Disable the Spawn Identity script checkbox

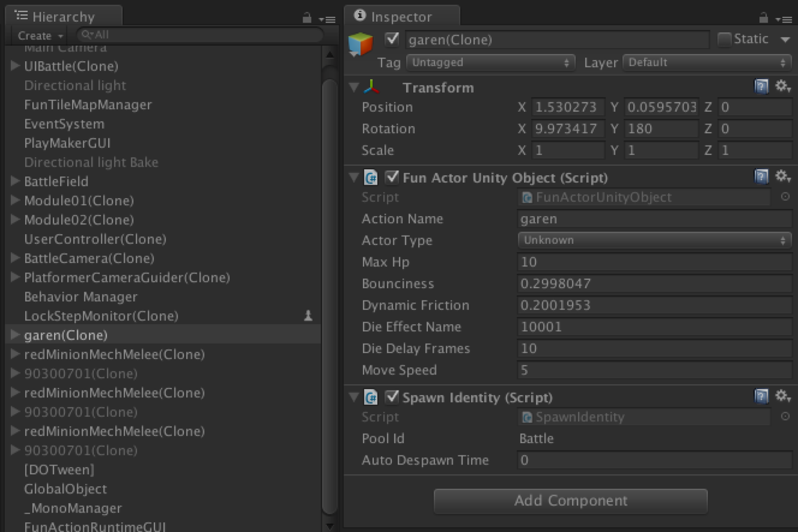pos(392,397)
